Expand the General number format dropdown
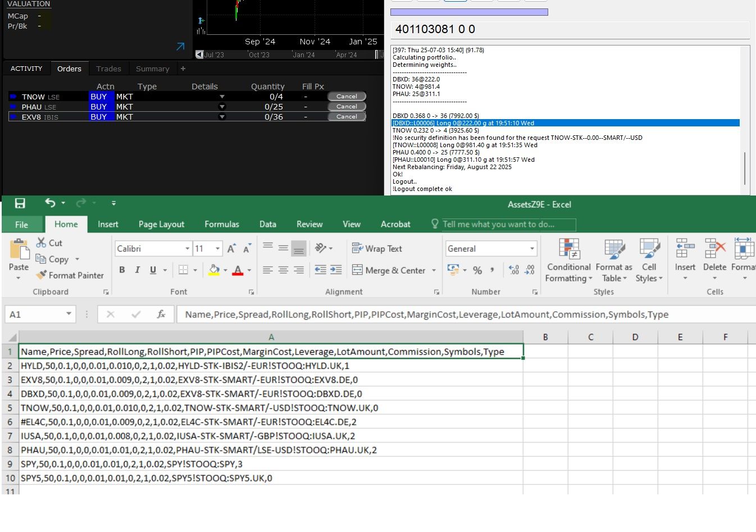 pyautogui.click(x=532, y=248)
